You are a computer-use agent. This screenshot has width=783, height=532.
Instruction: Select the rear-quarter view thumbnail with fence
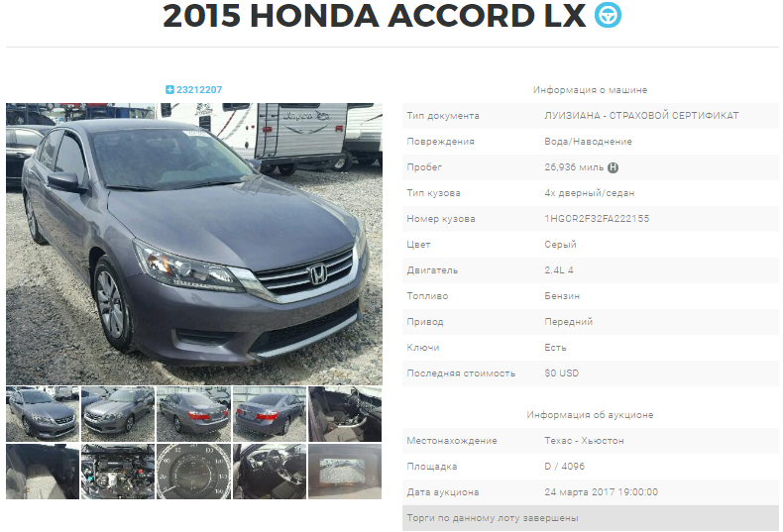tap(270, 414)
